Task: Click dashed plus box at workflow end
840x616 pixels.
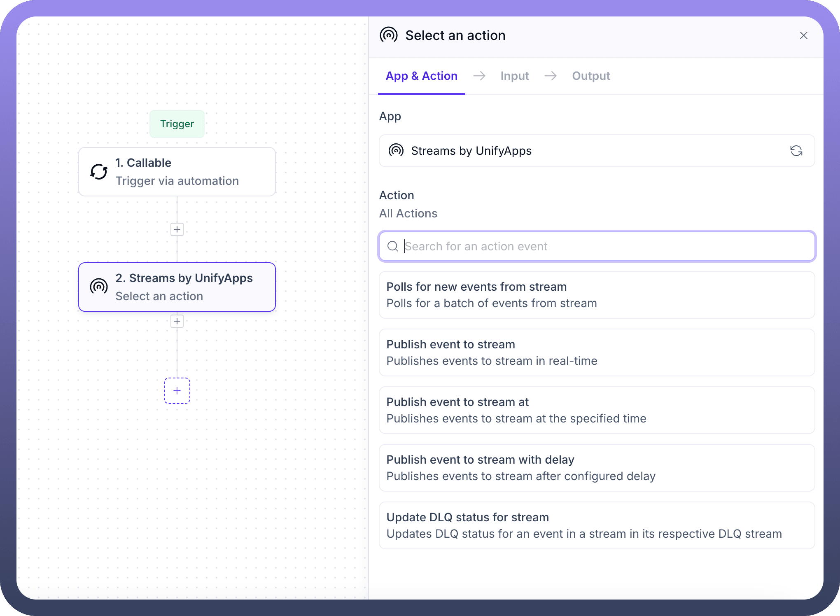Action: pyautogui.click(x=177, y=391)
